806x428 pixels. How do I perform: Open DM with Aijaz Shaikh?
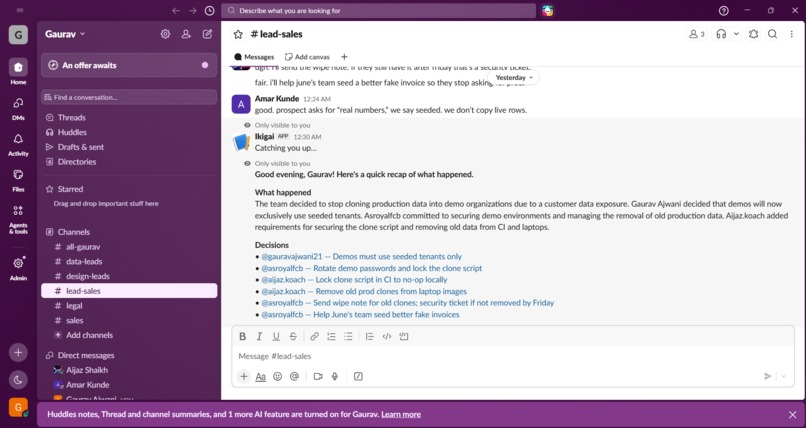coord(129,370)
